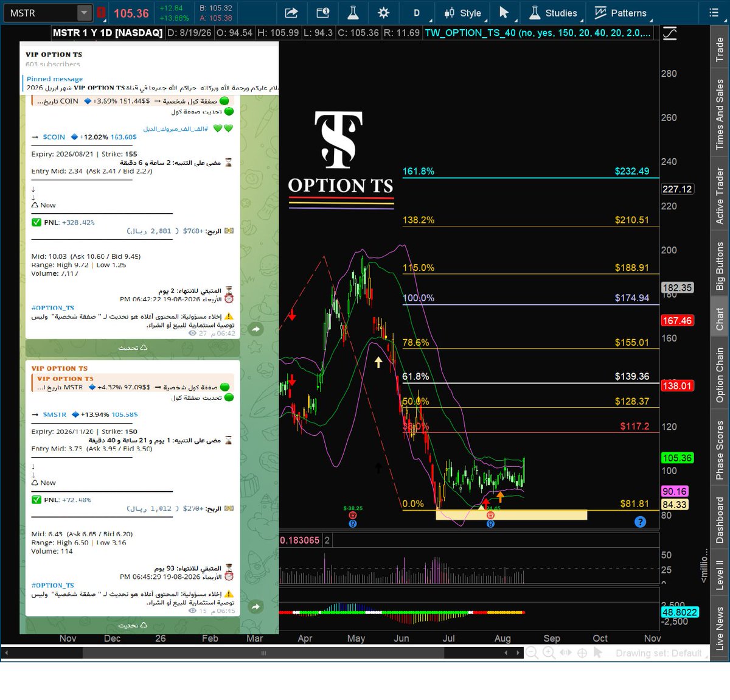Open the thinkScript flask icon beside settings gear

353,13
